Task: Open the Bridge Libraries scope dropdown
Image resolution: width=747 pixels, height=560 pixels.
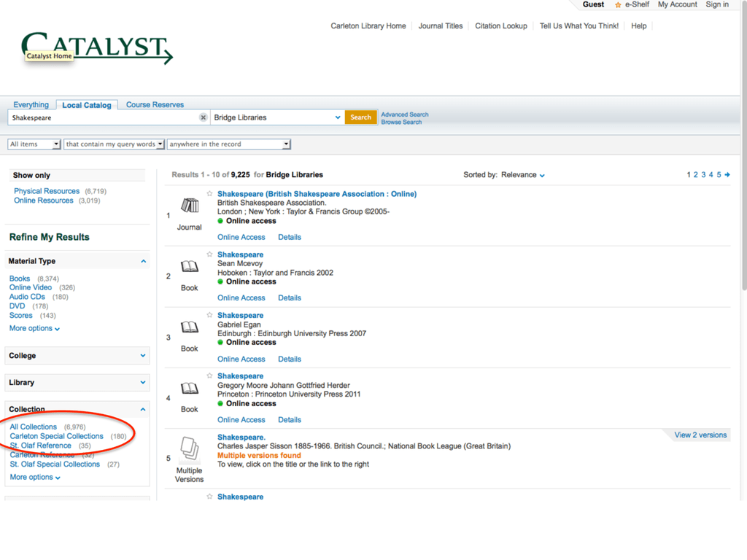Action: point(276,117)
